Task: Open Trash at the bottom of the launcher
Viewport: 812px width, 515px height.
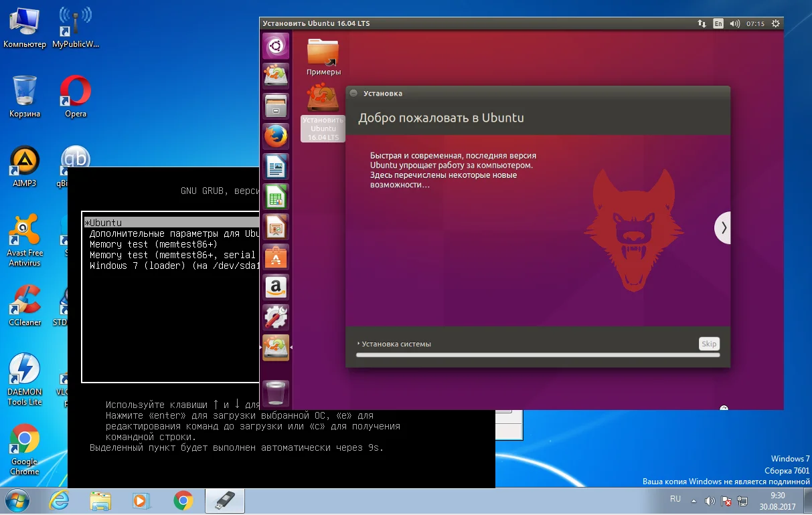Action: (276, 393)
